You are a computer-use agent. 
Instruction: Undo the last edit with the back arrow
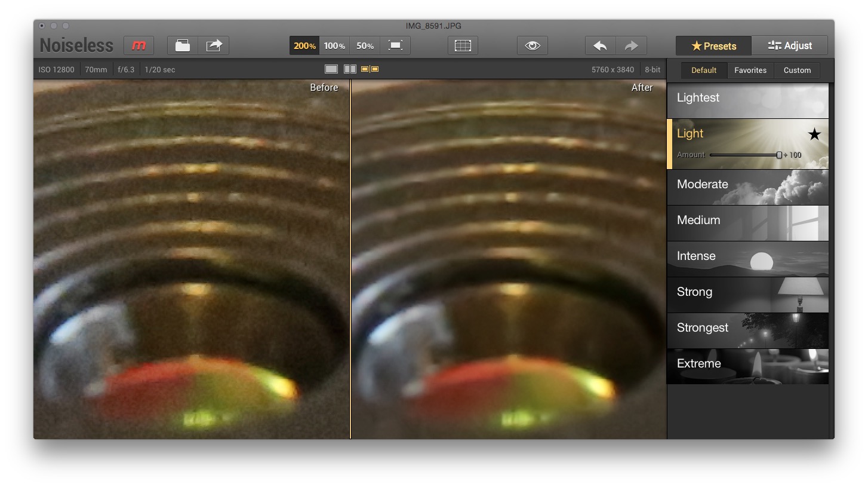coord(600,45)
